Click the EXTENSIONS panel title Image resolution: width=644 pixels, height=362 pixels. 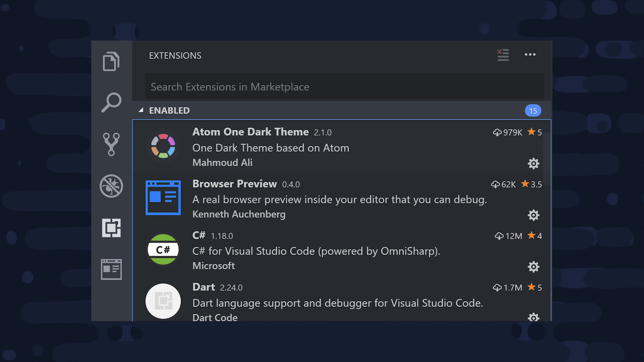click(175, 55)
